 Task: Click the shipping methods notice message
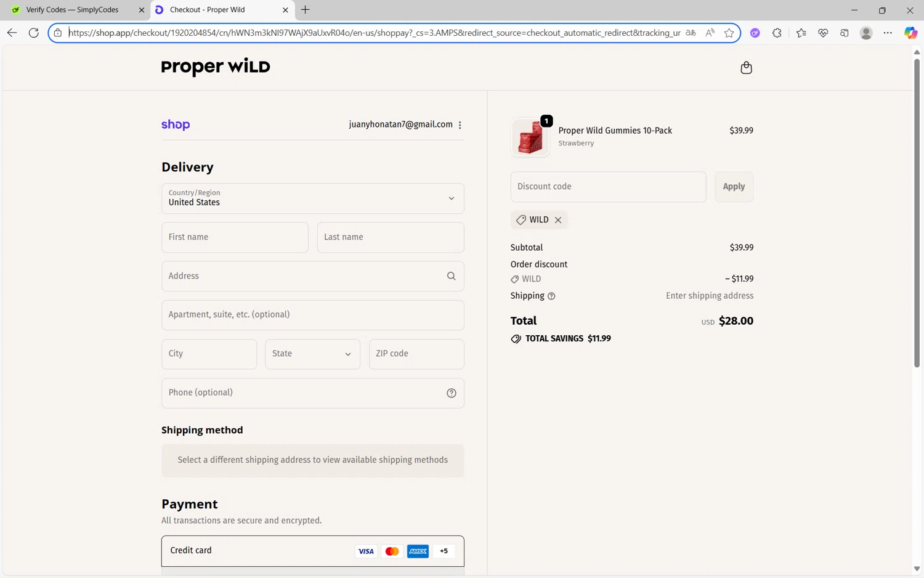pos(313,460)
